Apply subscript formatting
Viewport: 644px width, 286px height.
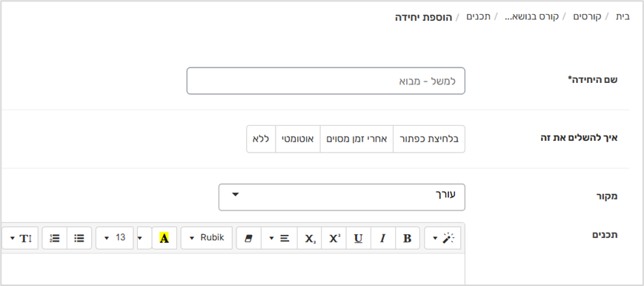(309, 238)
